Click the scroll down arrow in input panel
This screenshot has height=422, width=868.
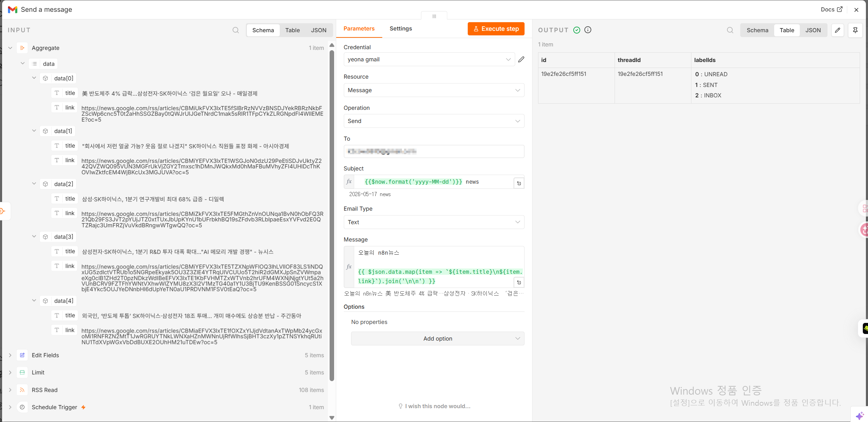[x=332, y=417]
